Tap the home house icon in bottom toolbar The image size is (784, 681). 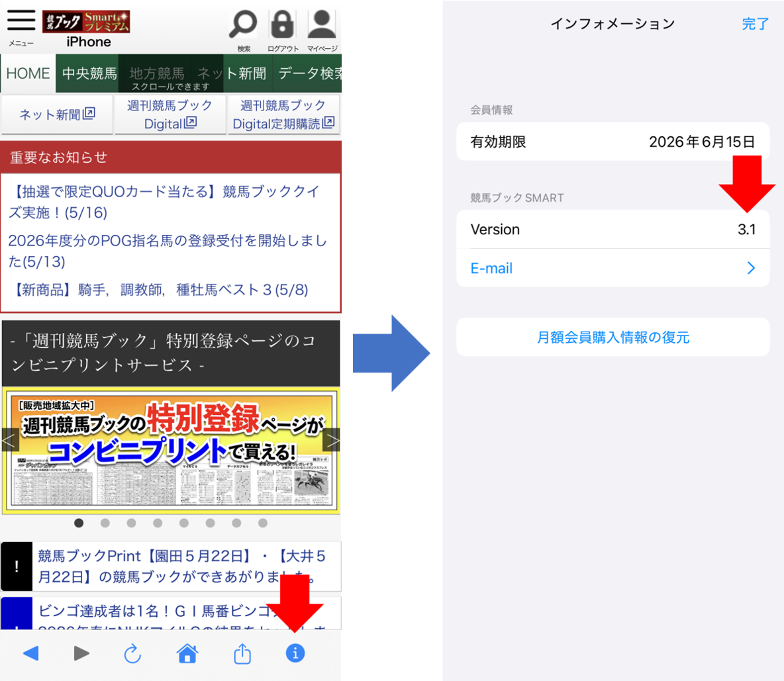click(x=187, y=653)
